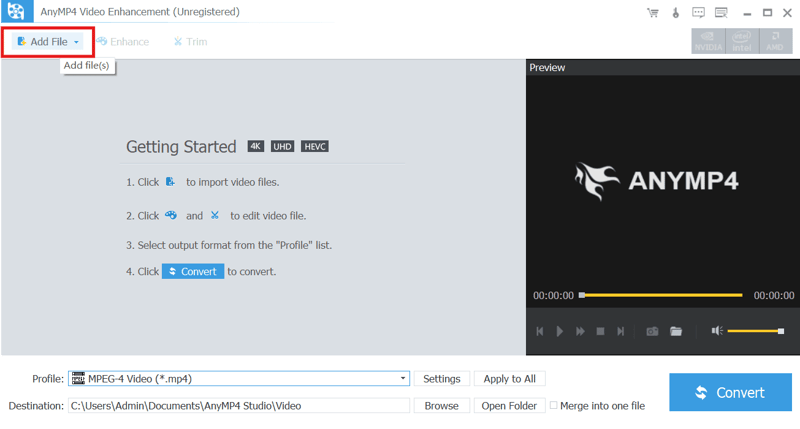The width and height of the screenshot is (800, 429).
Task: Open the menu icon in title bar
Action: coord(721,13)
